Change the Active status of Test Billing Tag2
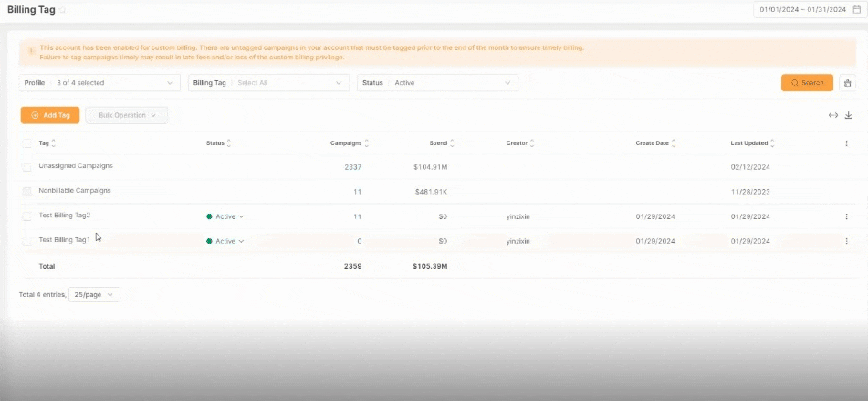868x401 pixels. pyautogui.click(x=225, y=216)
